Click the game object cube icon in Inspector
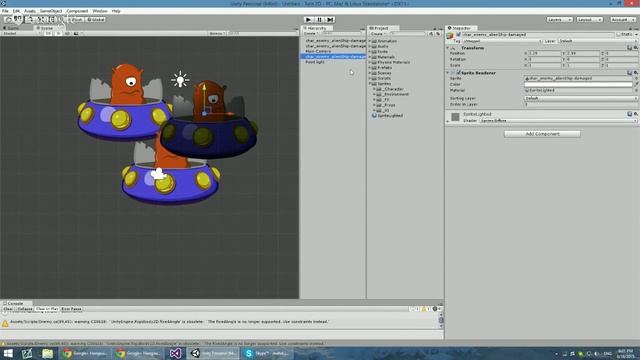Screen dimensions: 640x360 [450, 36]
